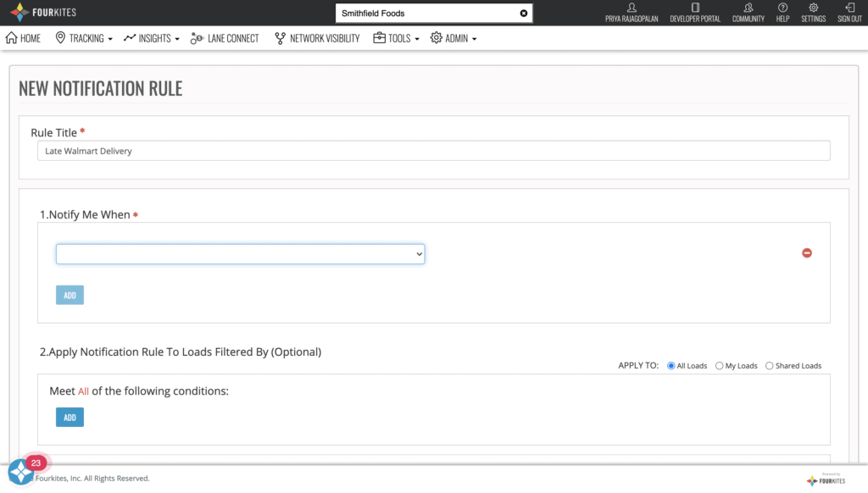This screenshot has height=493, width=868.
Task: Open Priya Rajagopalan user profile icon
Action: click(x=632, y=8)
